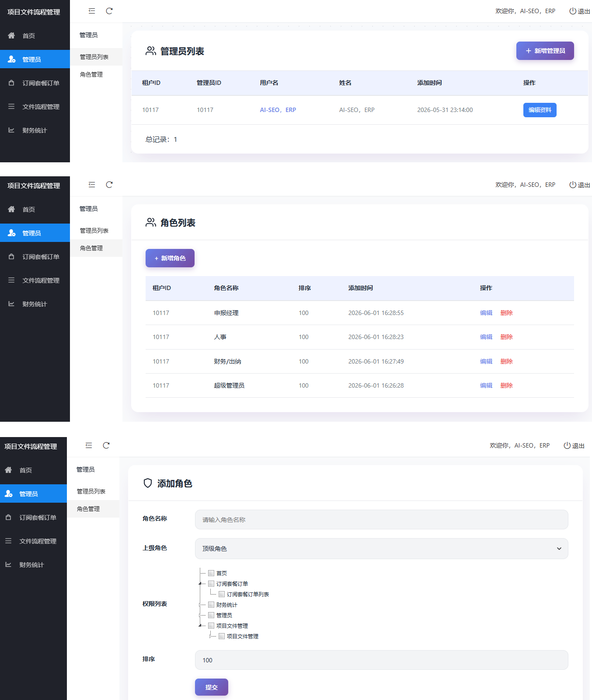Click the refresh icon on the 角色列表 page
The height and width of the screenshot is (700, 592).
(109, 185)
